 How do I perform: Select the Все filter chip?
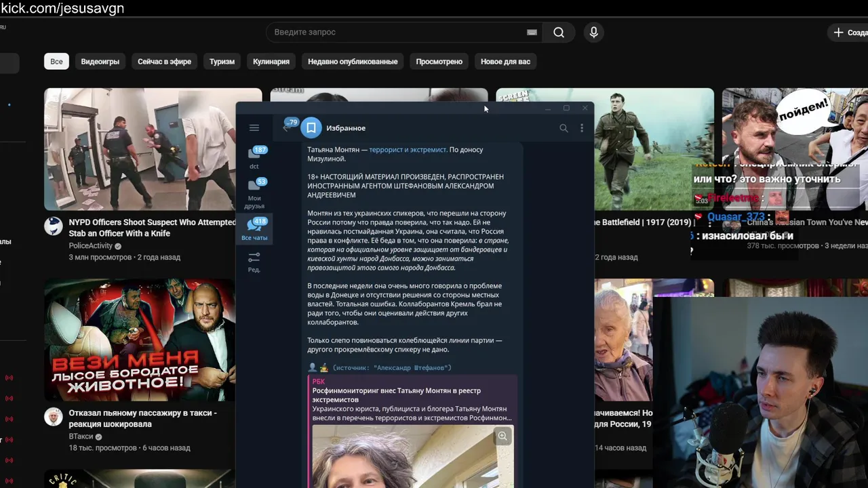(x=56, y=62)
